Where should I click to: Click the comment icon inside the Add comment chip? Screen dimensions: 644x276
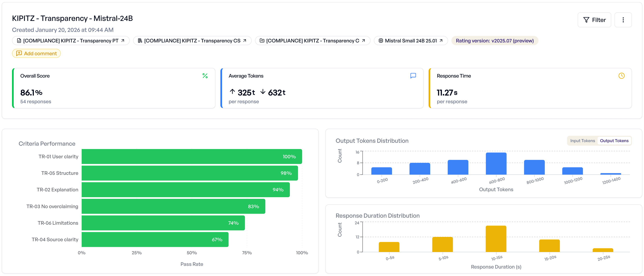(19, 53)
